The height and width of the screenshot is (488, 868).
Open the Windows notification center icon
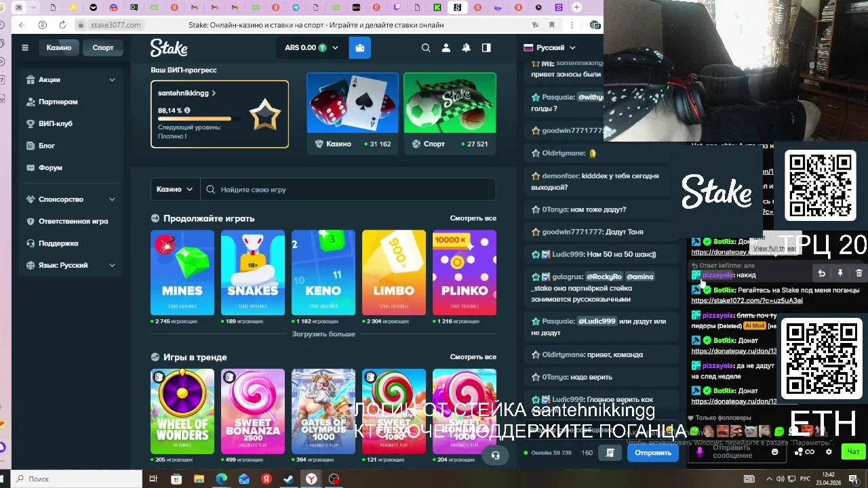854,479
